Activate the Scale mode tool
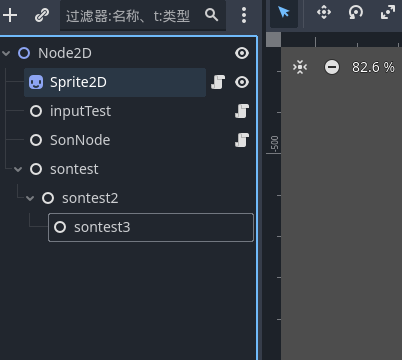This screenshot has height=360, width=402. 388,13
